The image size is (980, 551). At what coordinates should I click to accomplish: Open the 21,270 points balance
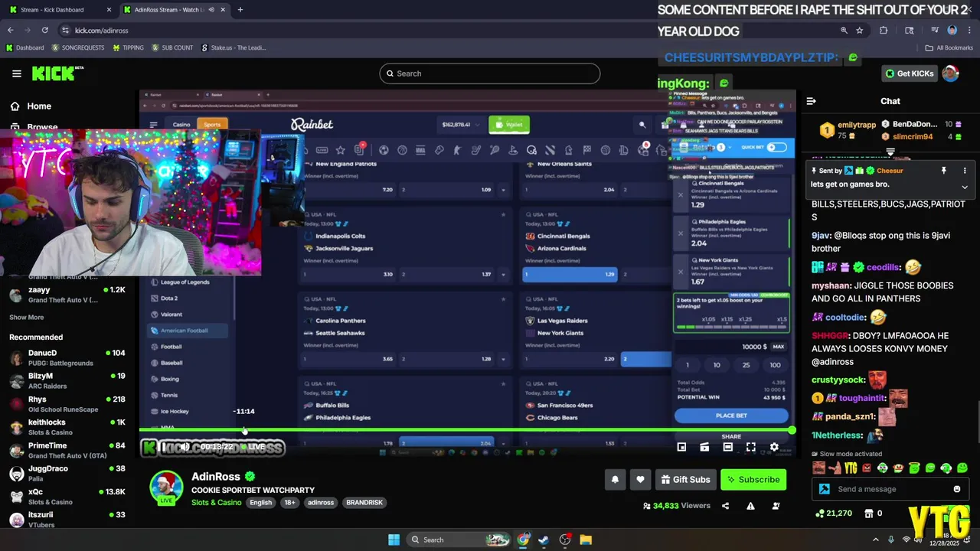pyautogui.click(x=835, y=514)
